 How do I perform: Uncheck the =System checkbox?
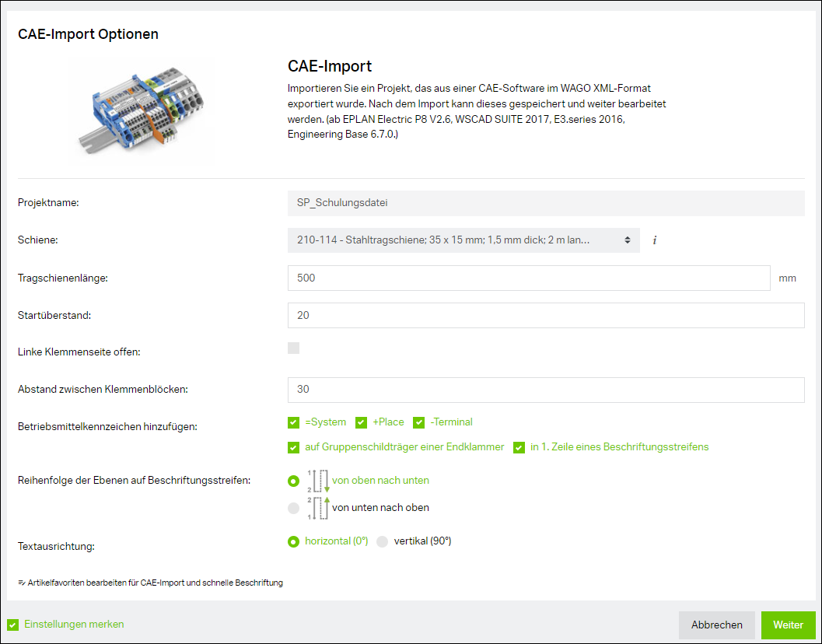(293, 422)
